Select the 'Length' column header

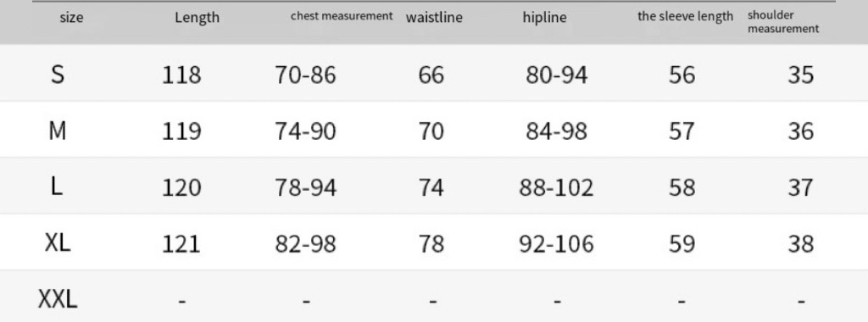[197, 18]
